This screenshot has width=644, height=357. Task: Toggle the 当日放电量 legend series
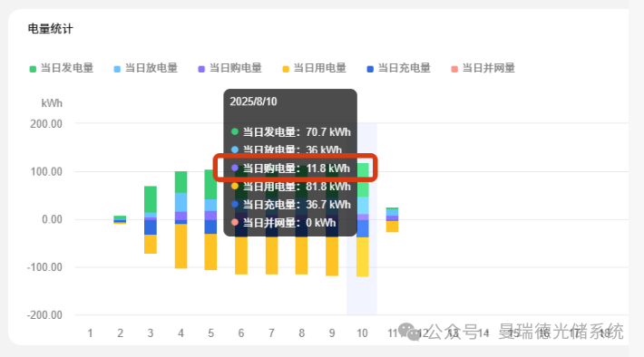pyautogui.click(x=146, y=68)
